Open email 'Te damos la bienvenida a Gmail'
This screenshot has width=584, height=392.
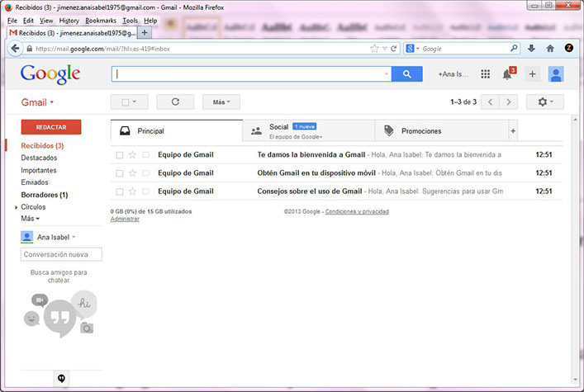tap(337, 155)
